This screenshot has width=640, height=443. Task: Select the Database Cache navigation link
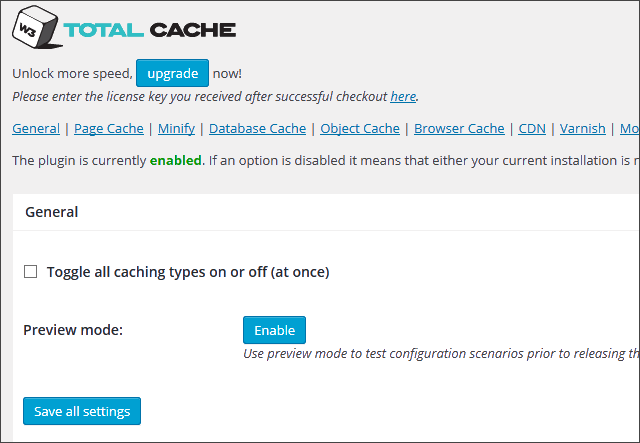258,129
